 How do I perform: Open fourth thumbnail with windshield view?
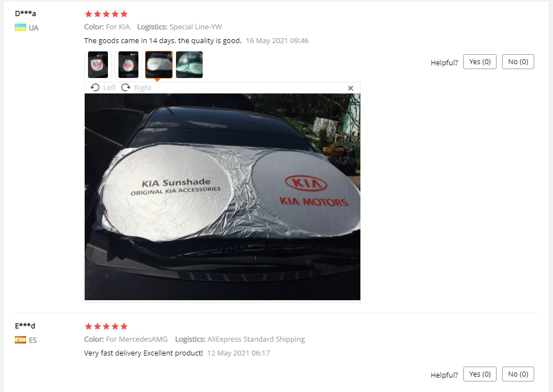[x=189, y=65]
